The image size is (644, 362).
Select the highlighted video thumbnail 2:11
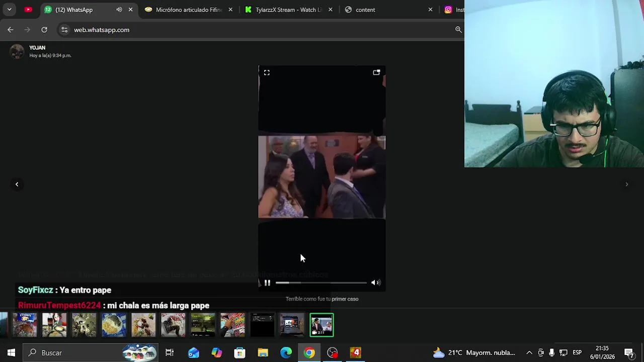[321, 325]
